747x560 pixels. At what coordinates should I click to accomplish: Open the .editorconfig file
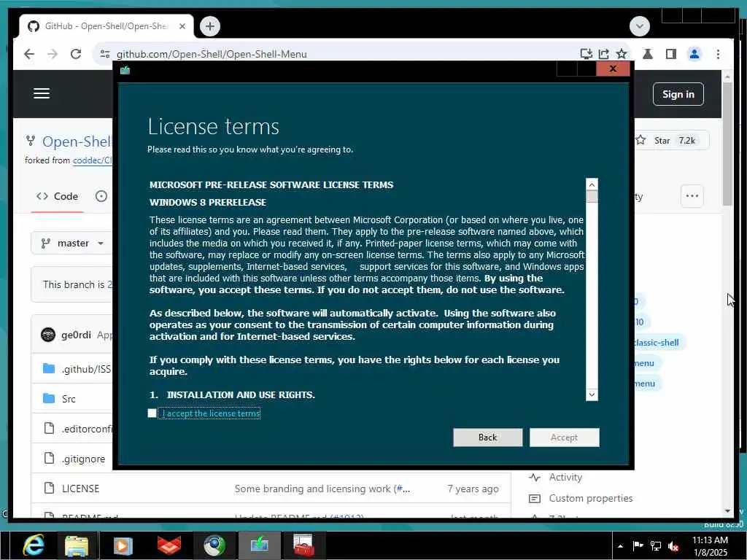coord(87,429)
